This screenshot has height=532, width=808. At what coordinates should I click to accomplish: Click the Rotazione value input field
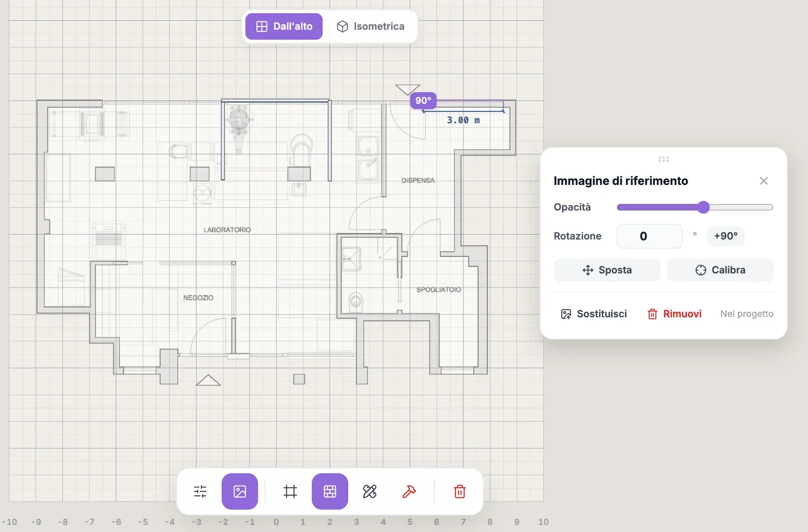click(649, 236)
